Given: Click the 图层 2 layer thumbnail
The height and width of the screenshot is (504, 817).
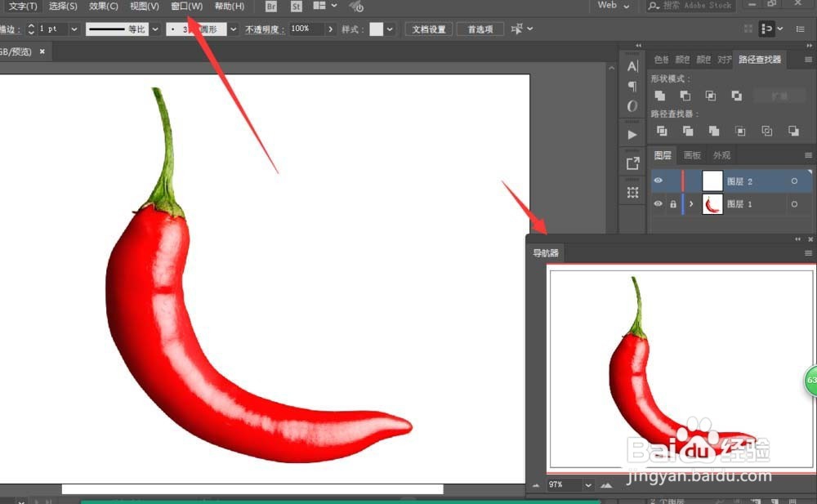Looking at the screenshot, I should [x=712, y=181].
